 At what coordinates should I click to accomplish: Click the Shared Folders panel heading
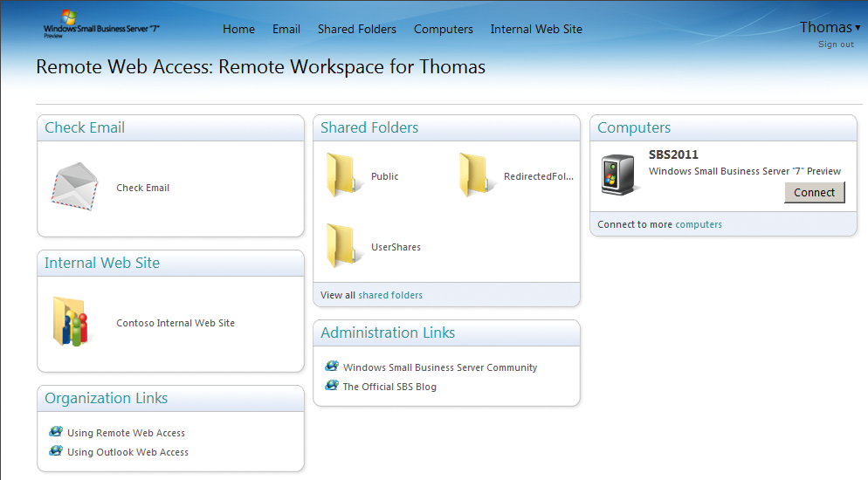click(369, 127)
